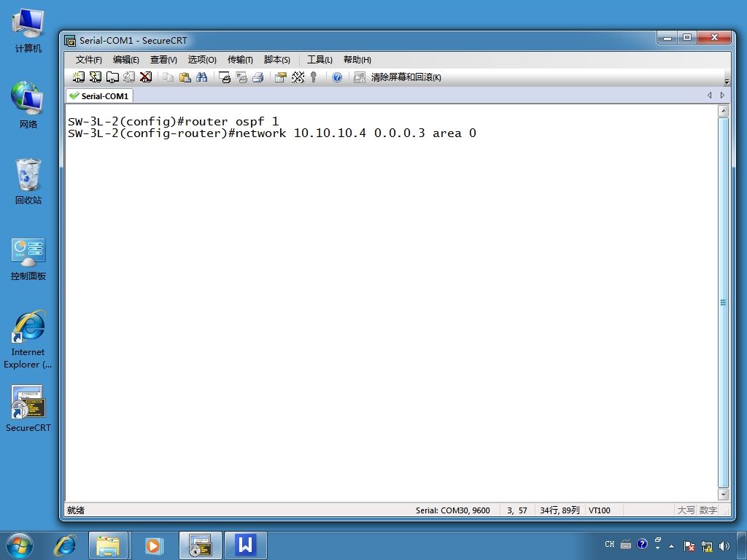Click the 数字 num lock indicator
The image size is (747, 560).
click(708, 510)
